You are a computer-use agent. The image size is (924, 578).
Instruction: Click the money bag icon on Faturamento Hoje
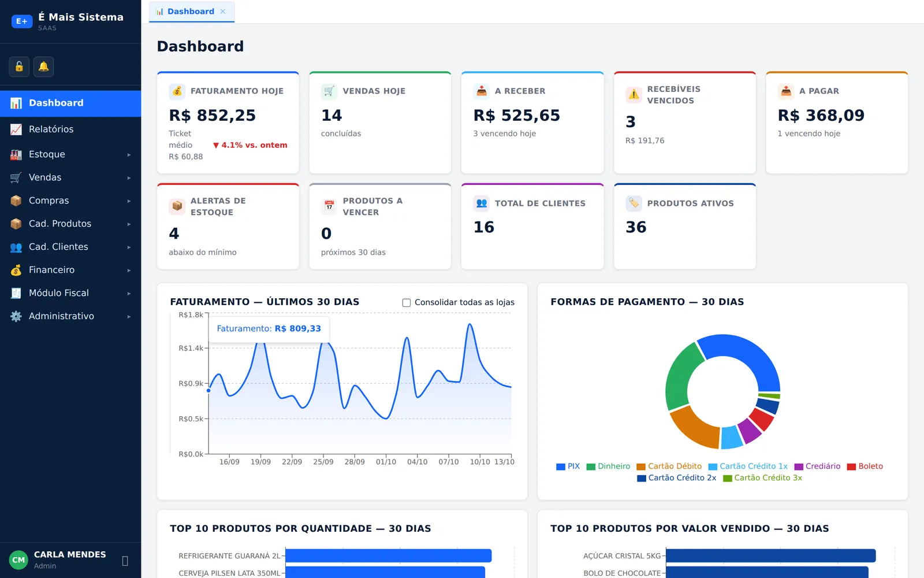pyautogui.click(x=177, y=91)
